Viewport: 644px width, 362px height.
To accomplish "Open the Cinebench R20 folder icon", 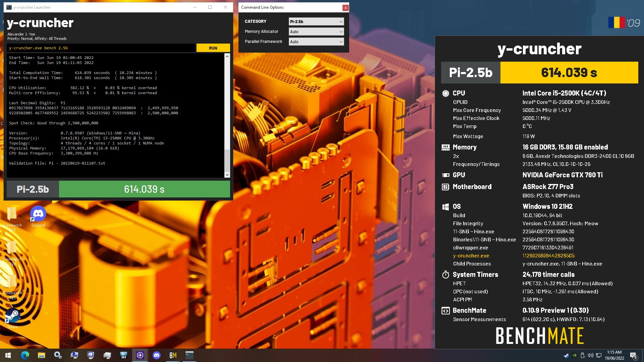I will click(x=12, y=253).
